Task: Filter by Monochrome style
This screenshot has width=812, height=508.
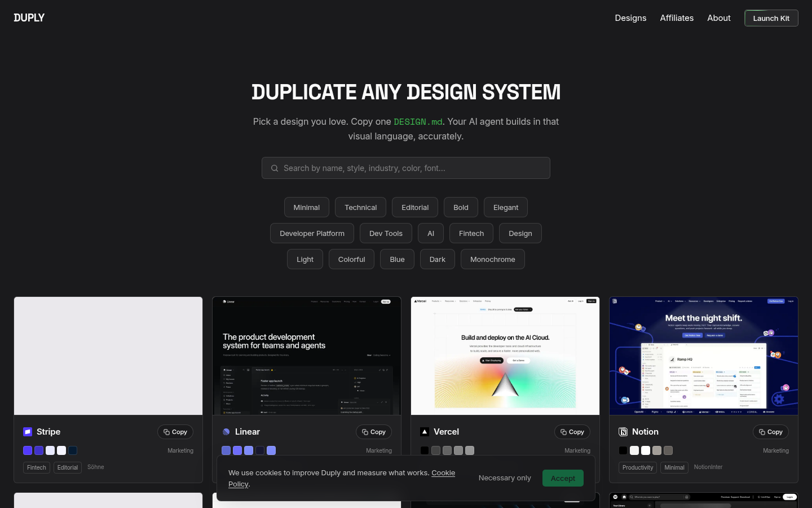Action: (x=493, y=259)
